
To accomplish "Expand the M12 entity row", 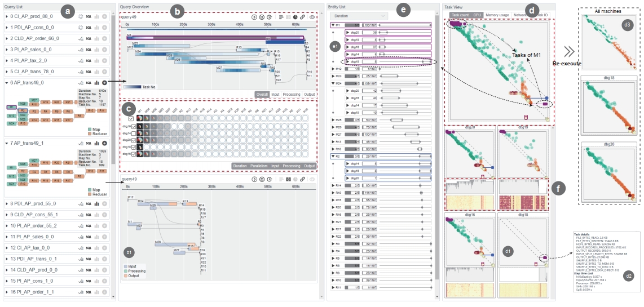I will coord(333,69).
